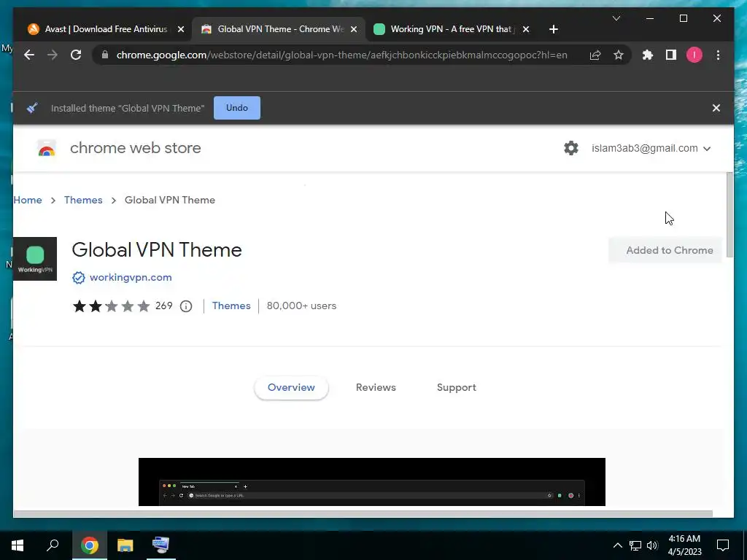Open a new tab with the plus button
Image resolution: width=747 pixels, height=560 pixels.
553,29
